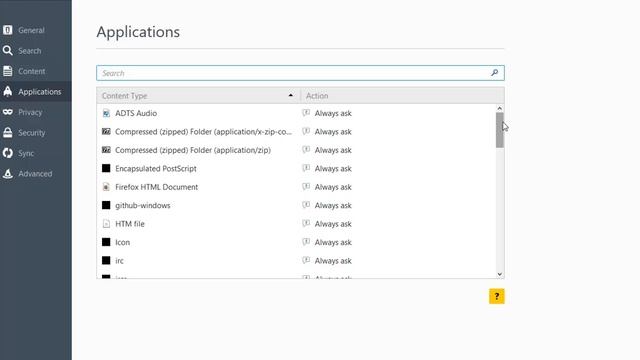Image resolution: width=640 pixels, height=360 pixels.
Task: Select the HTM file entry
Action: point(296,224)
